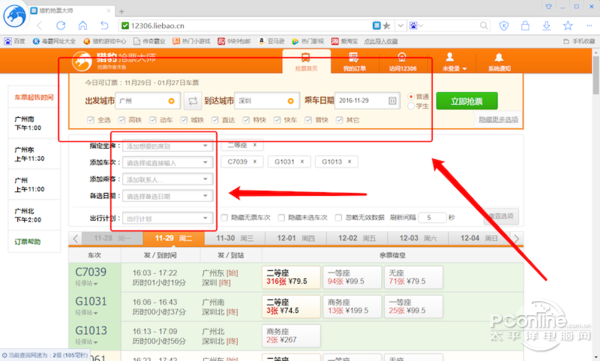600x361 pixels.
Task: Remove the G1031 train tag
Action: point(302,162)
